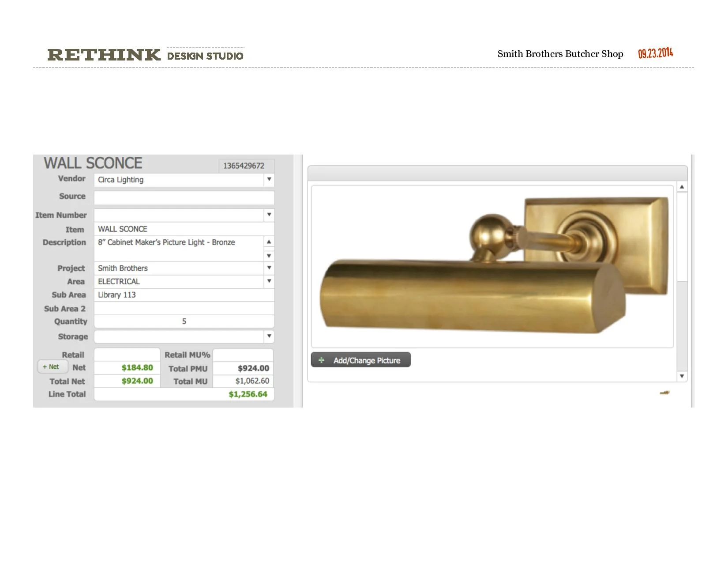The width and height of the screenshot is (728, 563).
Task: Click the Total PMU value $924.00
Action: (253, 368)
